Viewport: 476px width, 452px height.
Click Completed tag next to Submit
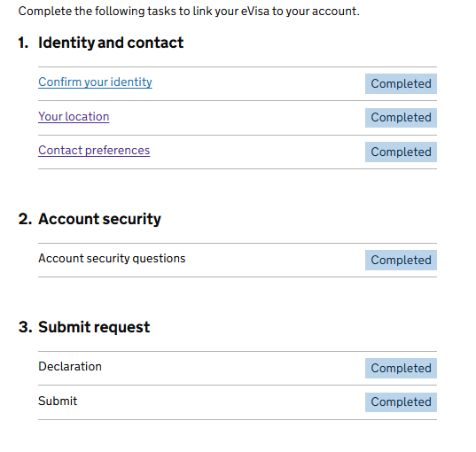pos(401,402)
